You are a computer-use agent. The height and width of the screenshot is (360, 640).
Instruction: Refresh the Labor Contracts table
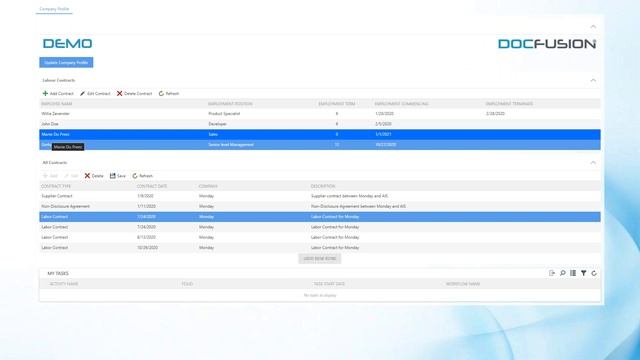169,93
